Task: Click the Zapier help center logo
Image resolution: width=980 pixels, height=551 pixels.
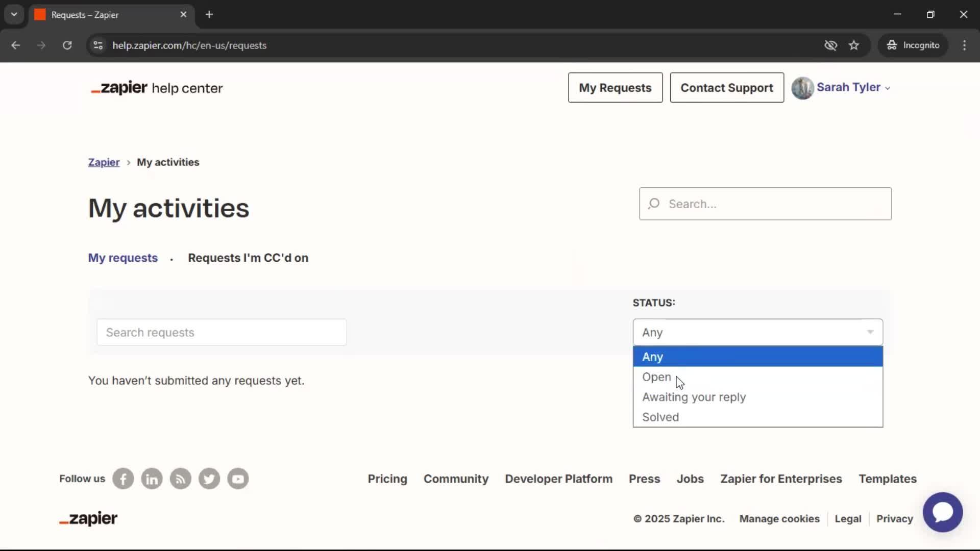Action: coord(157,88)
